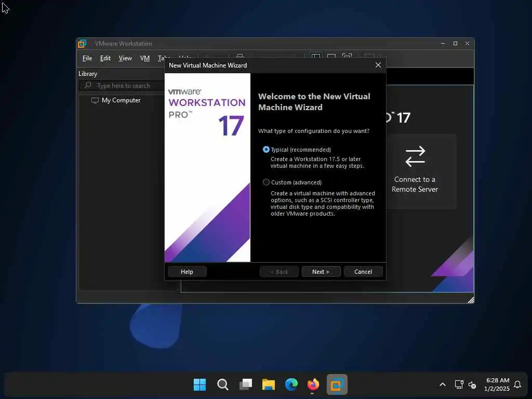Open the VM menu in VMware Workstation
532x399 pixels.
145,58
